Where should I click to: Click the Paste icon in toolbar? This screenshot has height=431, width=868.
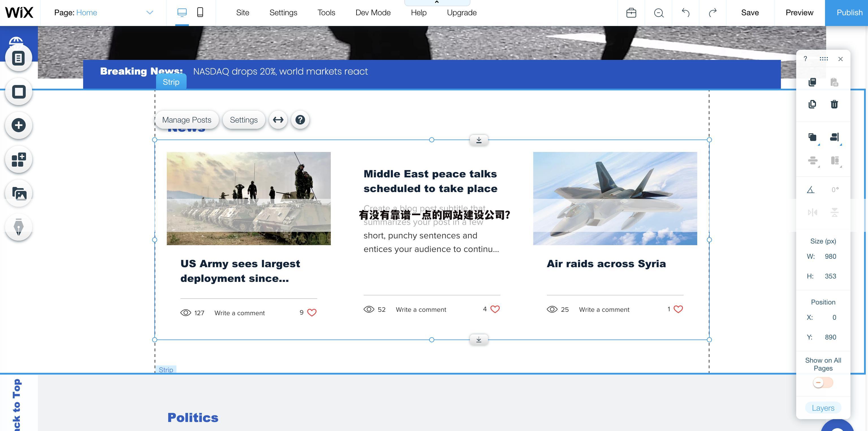pos(834,82)
